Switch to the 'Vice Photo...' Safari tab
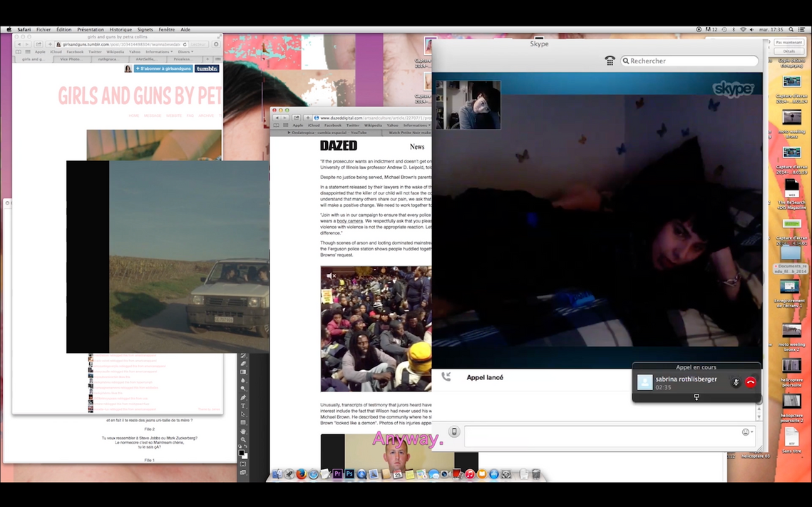Screen dimensions: 812x507 tap(71, 59)
